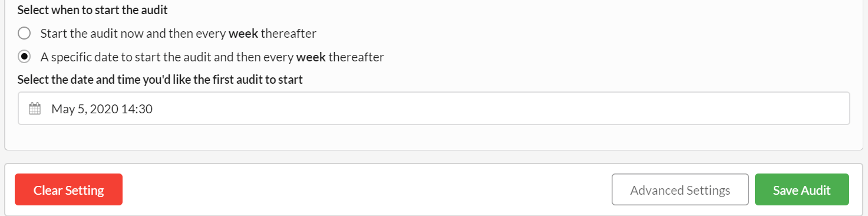Select the 'Start the audit now' radio button
This screenshot has width=868, height=216.
coord(24,33)
